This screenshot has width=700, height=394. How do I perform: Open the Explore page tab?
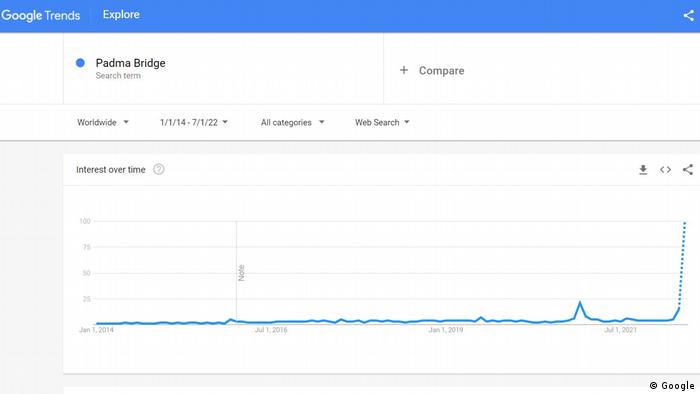pos(121,15)
